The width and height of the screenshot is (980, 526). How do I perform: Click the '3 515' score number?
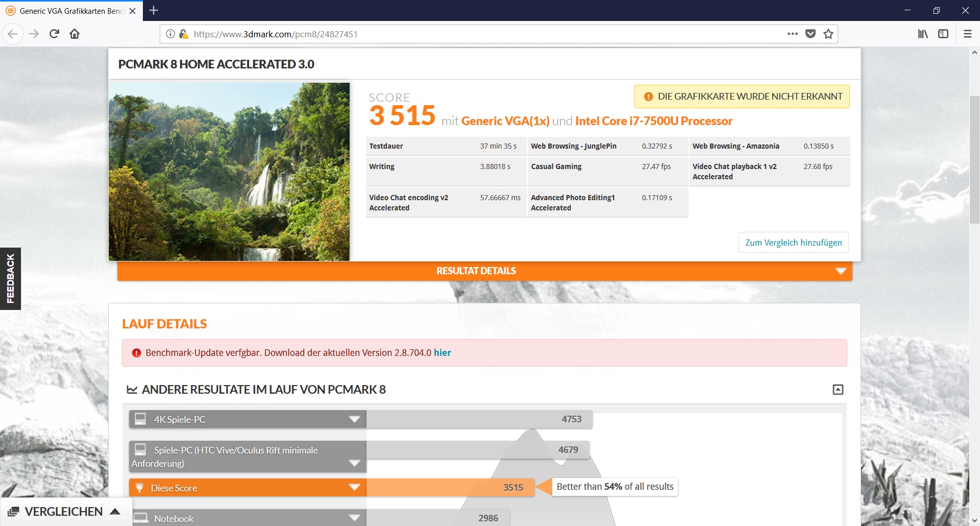pos(402,115)
